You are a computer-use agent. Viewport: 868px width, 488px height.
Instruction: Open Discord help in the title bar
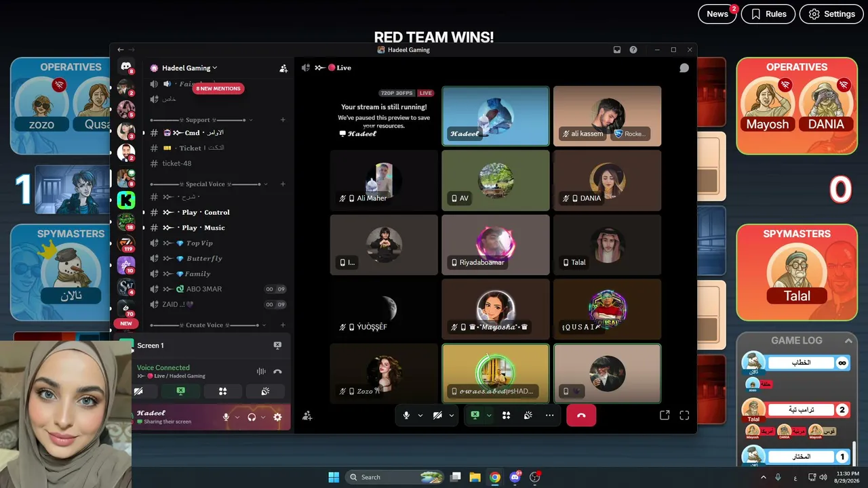[633, 49]
